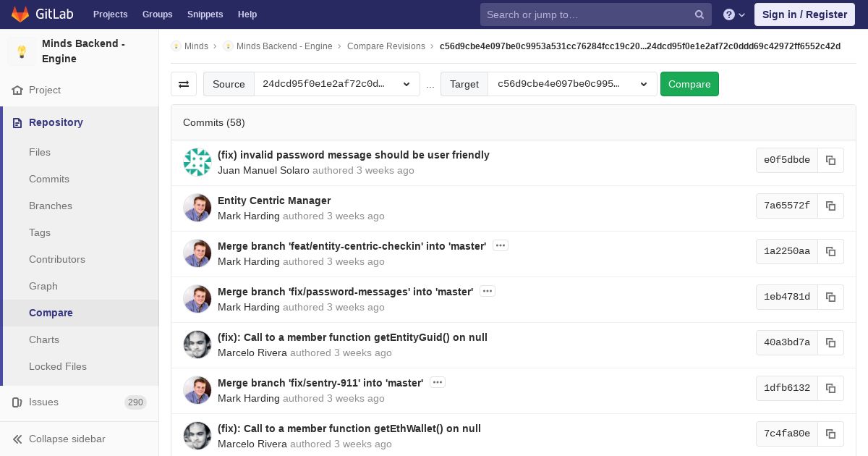868x456 pixels.
Task: Open the Source revision dropdown
Action: click(x=337, y=84)
